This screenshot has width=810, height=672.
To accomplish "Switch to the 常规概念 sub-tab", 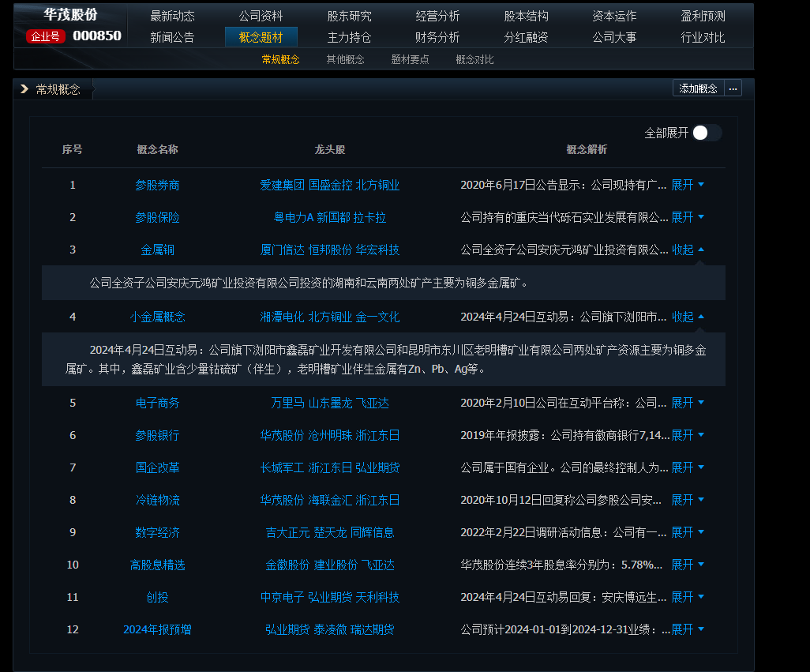I will pyautogui.click(x=280, y=59).
